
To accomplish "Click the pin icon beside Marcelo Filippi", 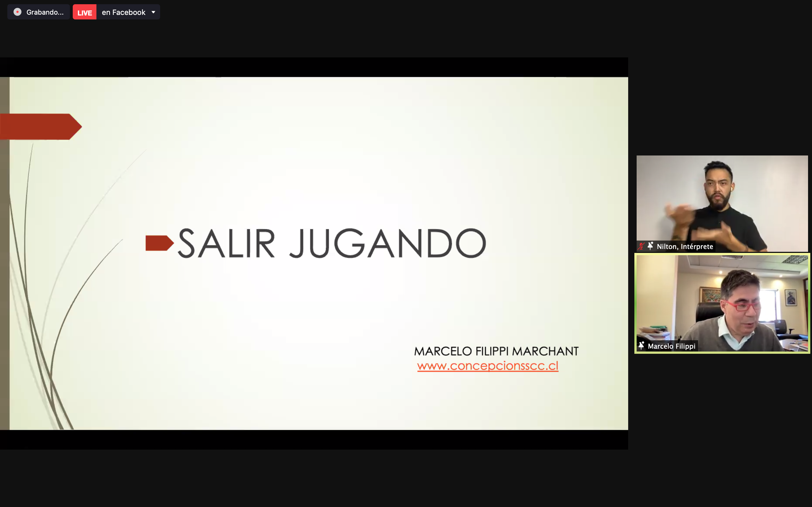I will (641, 346).
